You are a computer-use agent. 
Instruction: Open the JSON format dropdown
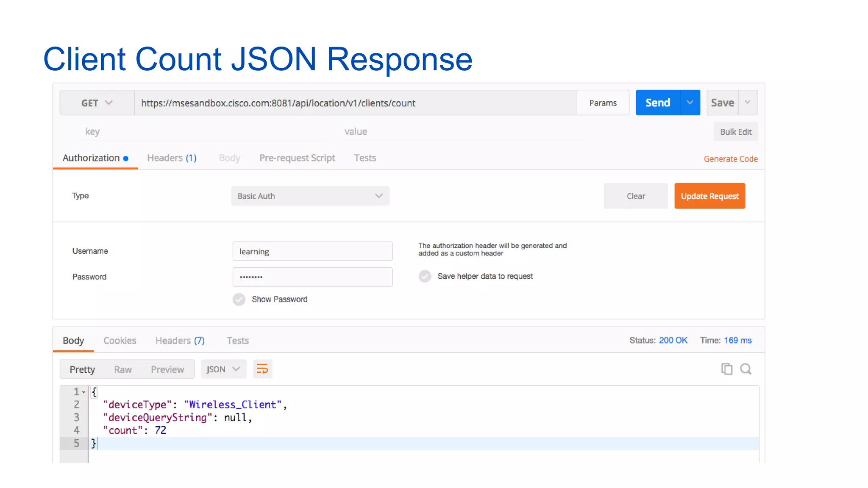click(x=223, y=369)
